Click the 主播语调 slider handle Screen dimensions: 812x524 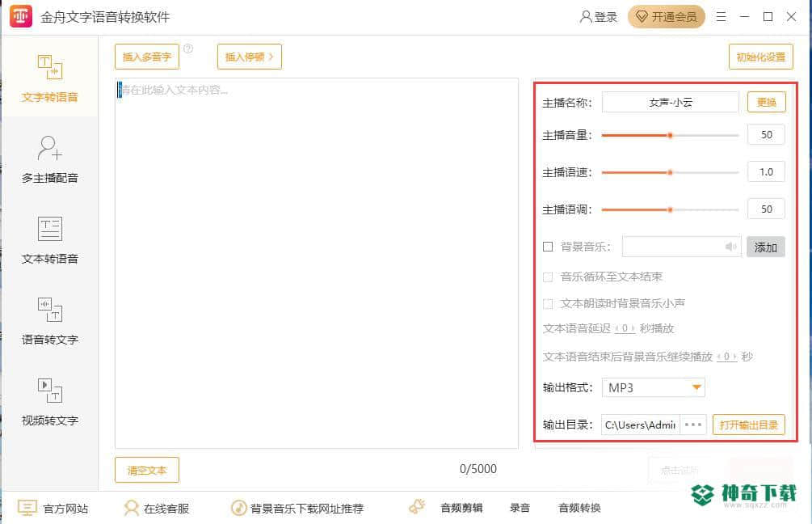point(670,210)
